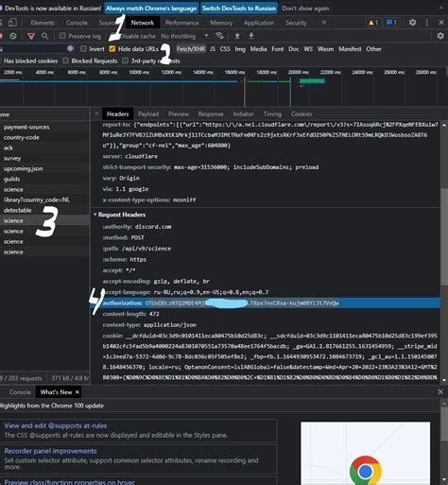
Task: Clear the network log
Action: [13, 36]
